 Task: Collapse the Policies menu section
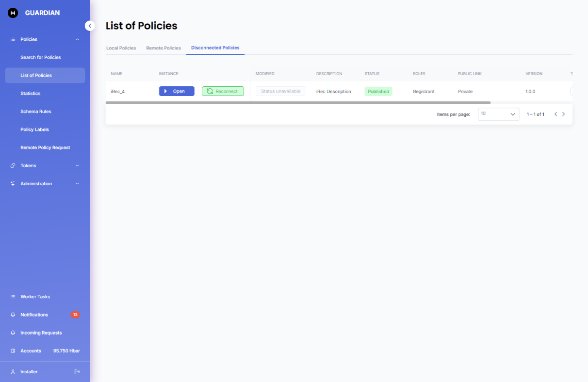coord(77,39)
